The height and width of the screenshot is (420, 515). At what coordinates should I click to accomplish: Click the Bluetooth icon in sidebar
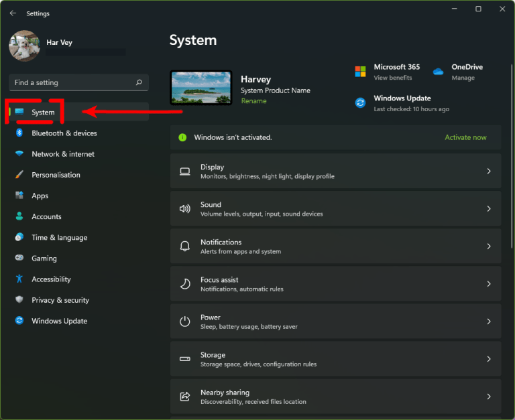click(19, 133)
